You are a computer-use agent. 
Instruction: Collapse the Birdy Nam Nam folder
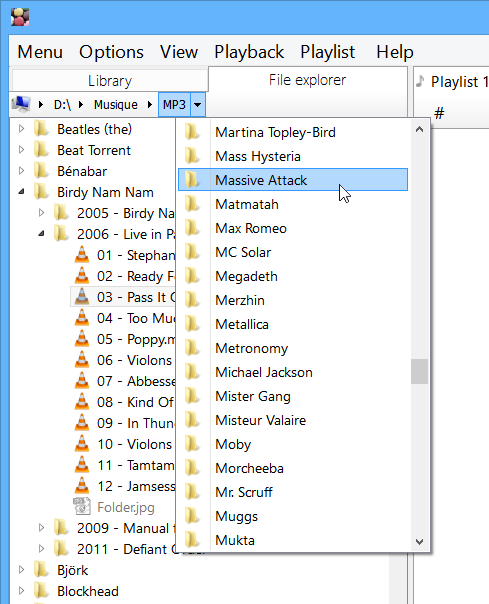pos(22,191)
